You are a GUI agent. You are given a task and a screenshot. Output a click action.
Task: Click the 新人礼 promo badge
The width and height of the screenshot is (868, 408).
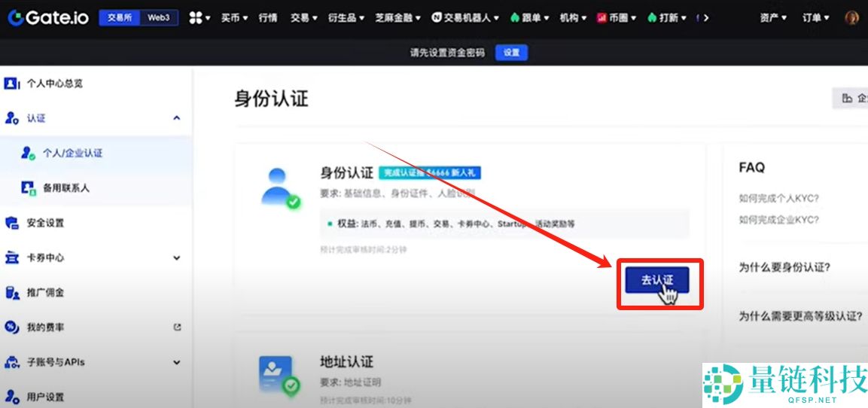430,172
